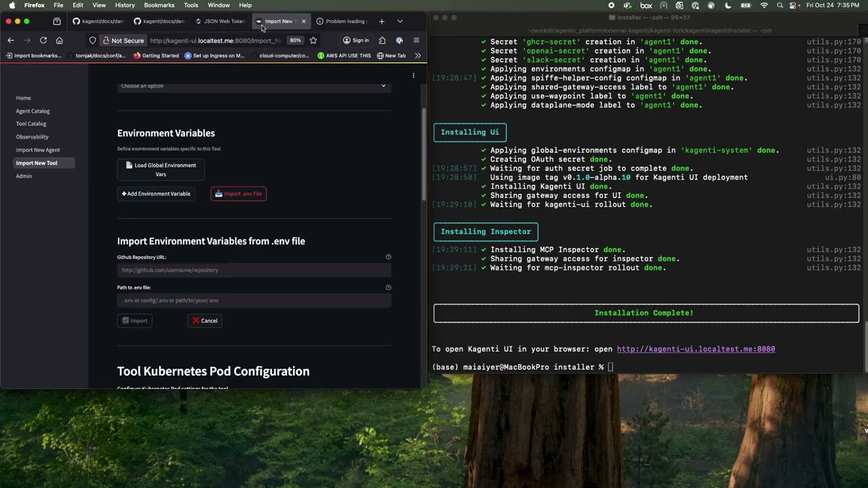Click the help icon beside Path to .env file
Viewport: 868px width, 488px height.
388,287
